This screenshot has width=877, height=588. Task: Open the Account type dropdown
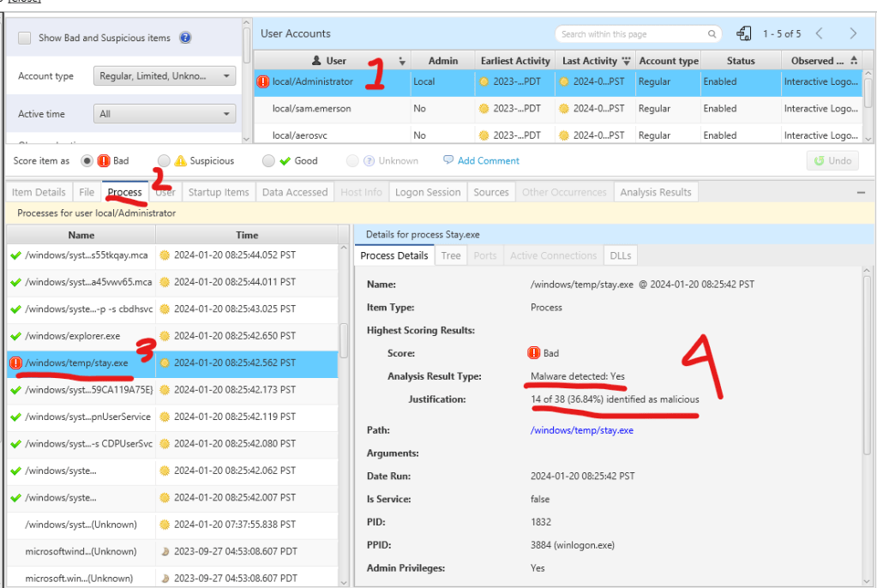(164, 76)
